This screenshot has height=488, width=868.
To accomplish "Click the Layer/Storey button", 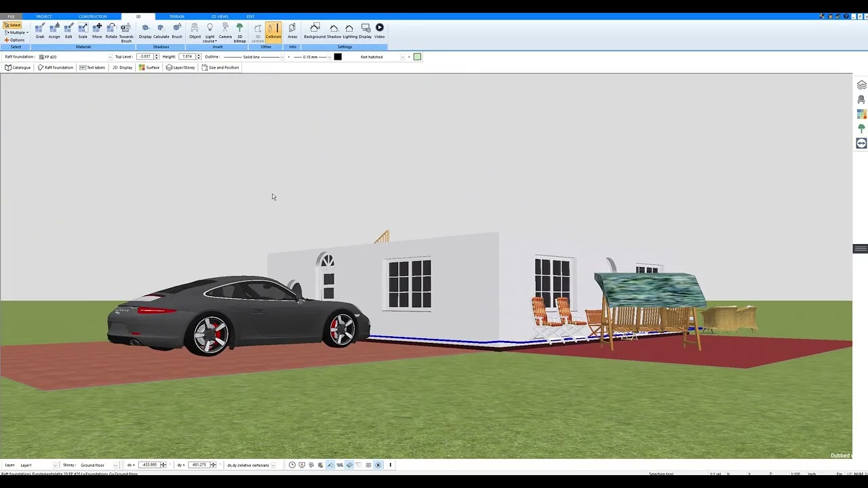I will (x=180, y=68).
